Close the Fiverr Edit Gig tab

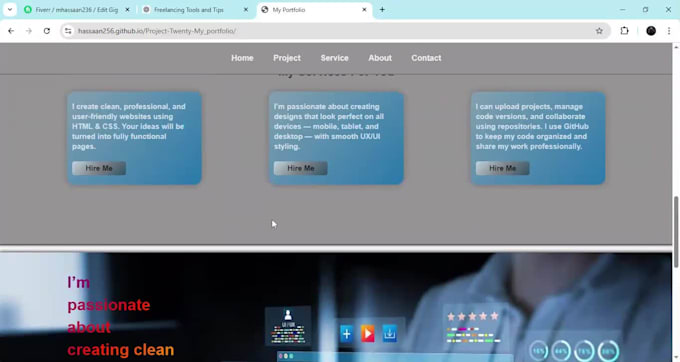128,10
